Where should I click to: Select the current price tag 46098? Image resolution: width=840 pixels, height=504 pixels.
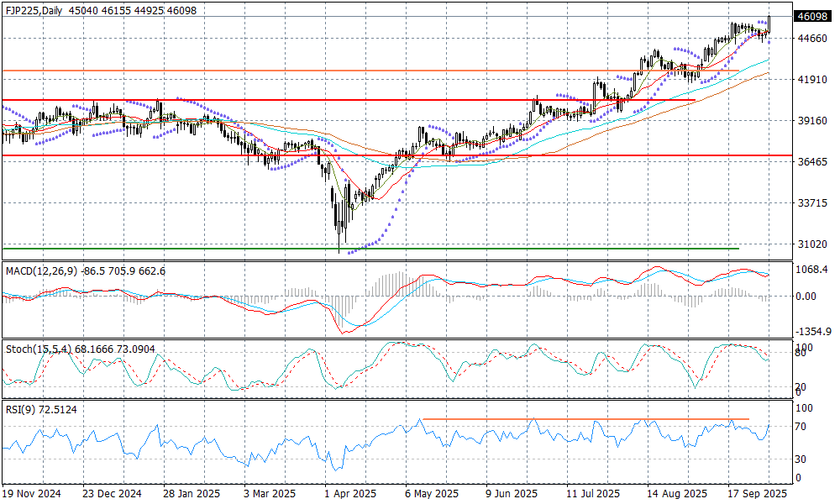pos(811,17)
